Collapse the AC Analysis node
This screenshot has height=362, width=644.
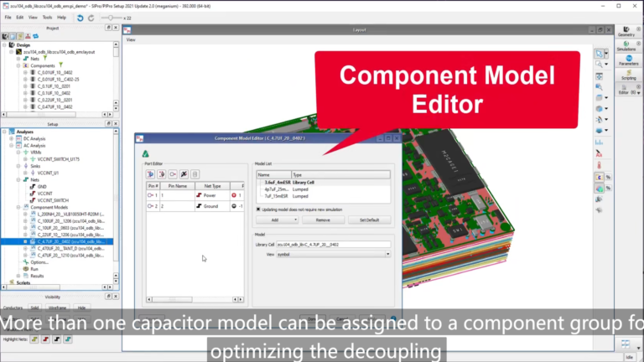(12, 146)
